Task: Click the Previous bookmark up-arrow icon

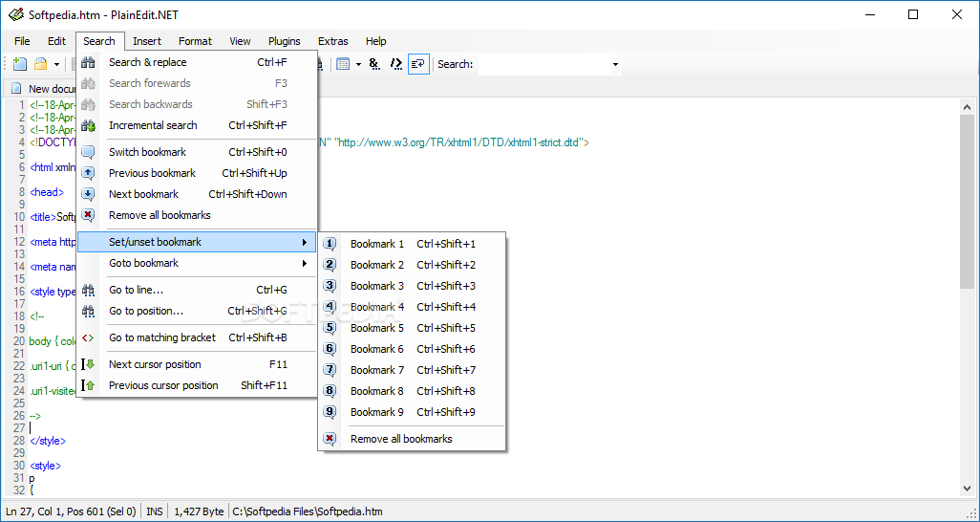Action: pos(88,173)
